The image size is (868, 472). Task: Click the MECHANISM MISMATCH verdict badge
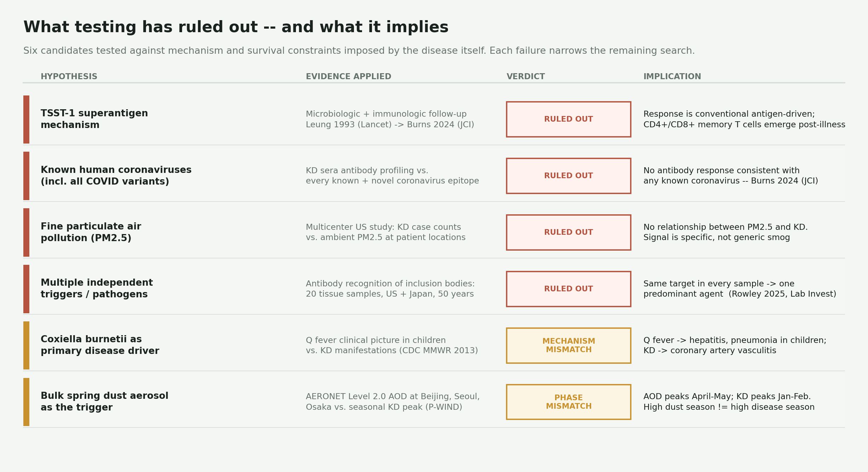coord(568,345)
